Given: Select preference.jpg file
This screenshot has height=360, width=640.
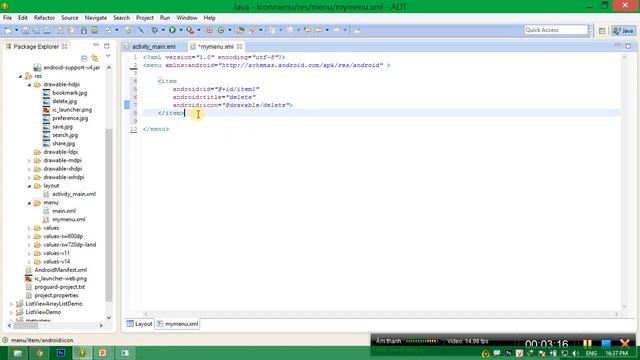Looking at the screenshot, I should tap(70, 118).
